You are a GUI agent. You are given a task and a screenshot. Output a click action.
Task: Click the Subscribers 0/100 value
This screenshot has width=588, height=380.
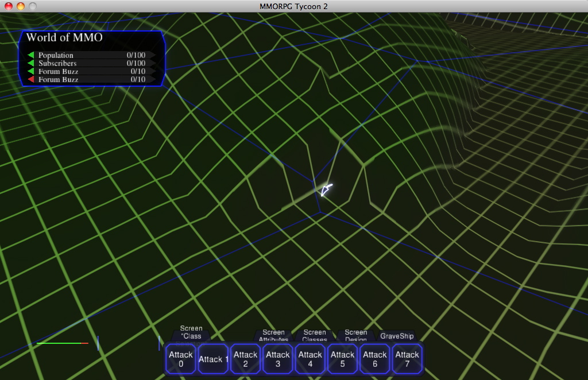[136, 63]
